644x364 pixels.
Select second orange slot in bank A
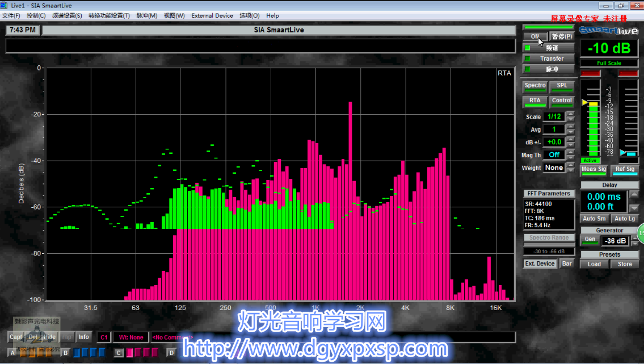(32, 353)
